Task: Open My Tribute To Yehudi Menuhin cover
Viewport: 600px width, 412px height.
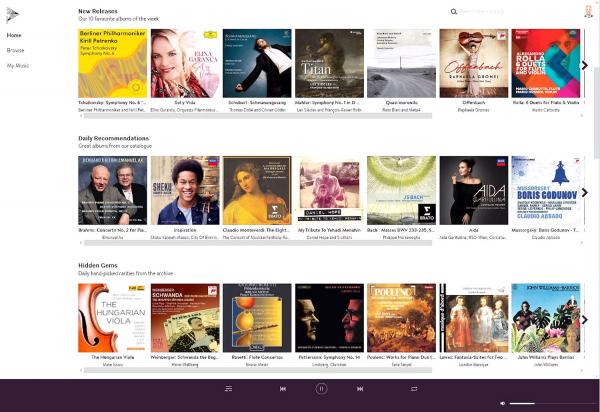Action: point(329,190)
